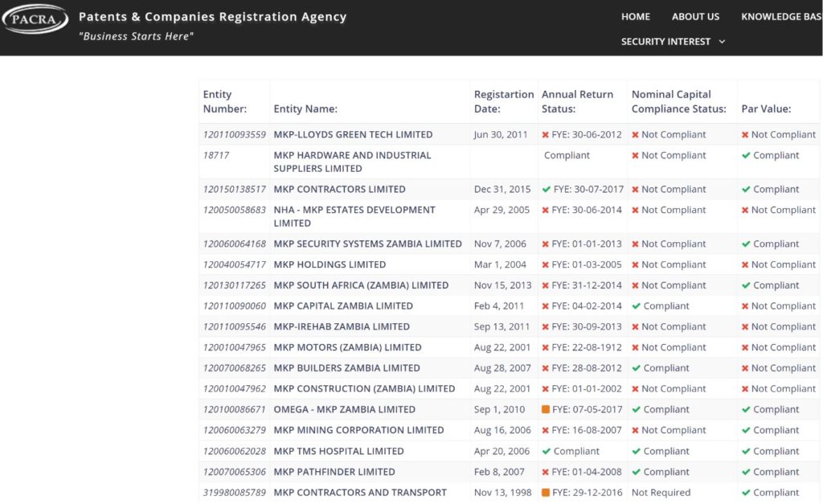Select MKP TMS HOSPITAL LIMITED name
This screenshot has width=823, height=504.
[338, 451]
